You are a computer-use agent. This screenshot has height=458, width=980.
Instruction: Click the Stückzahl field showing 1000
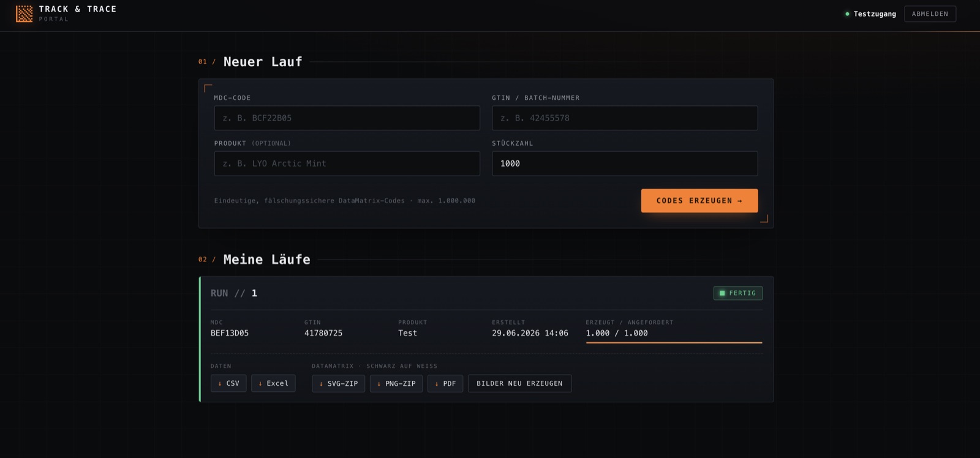pos(625,163)
